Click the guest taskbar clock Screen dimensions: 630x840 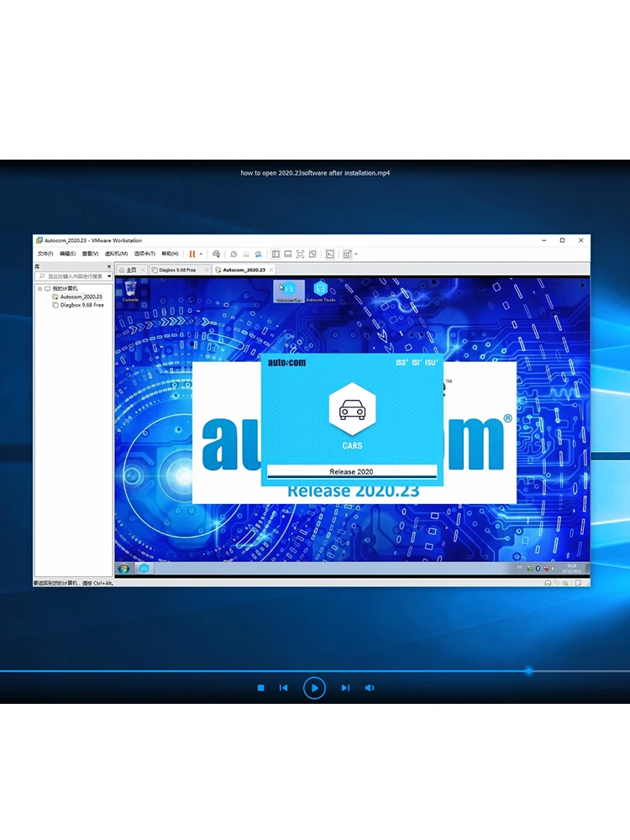coord(571,569)
